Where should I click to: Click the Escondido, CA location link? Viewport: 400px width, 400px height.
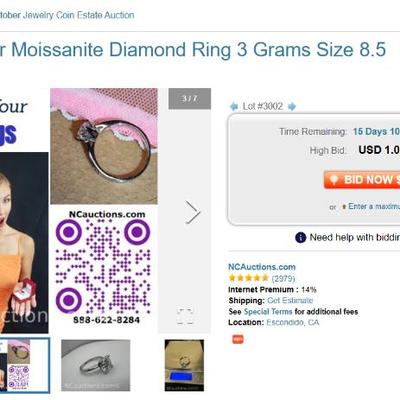click(x=292, y=322)
